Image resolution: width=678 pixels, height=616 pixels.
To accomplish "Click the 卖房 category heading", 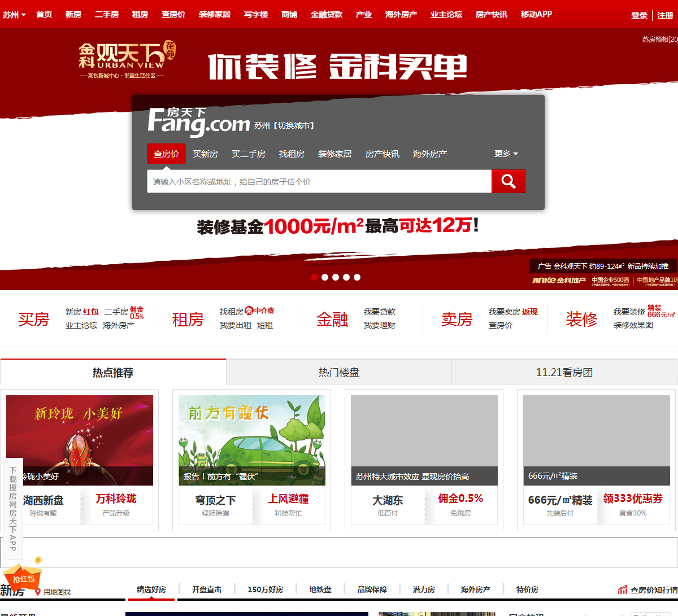I will tap(457, 319).
